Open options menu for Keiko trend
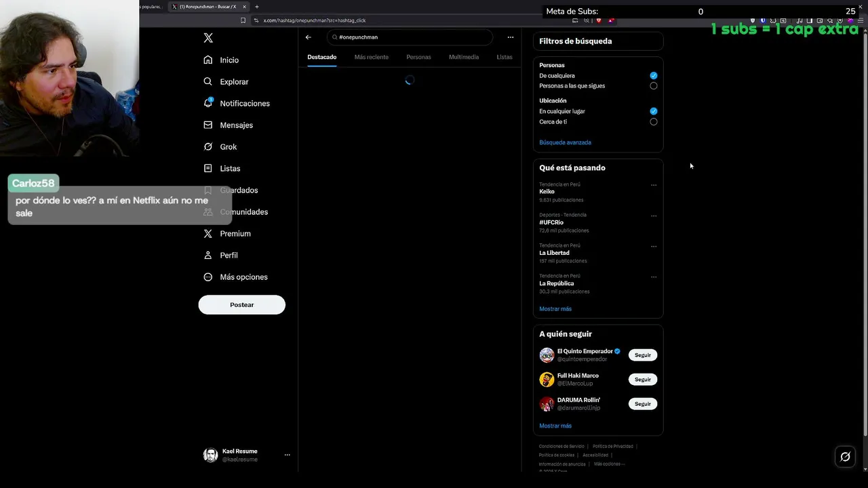This screenshot has width=868, height=488. (x=654, y=185)
